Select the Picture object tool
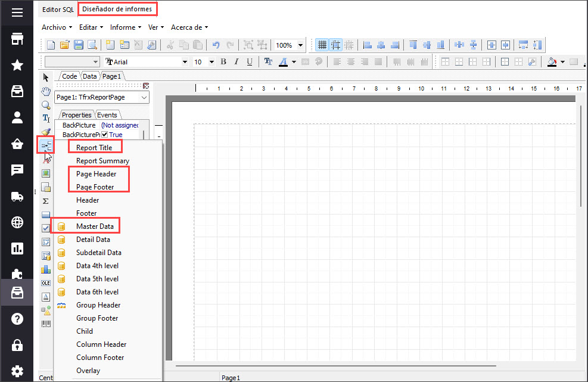The image size is (588, 382). (46, 173)
